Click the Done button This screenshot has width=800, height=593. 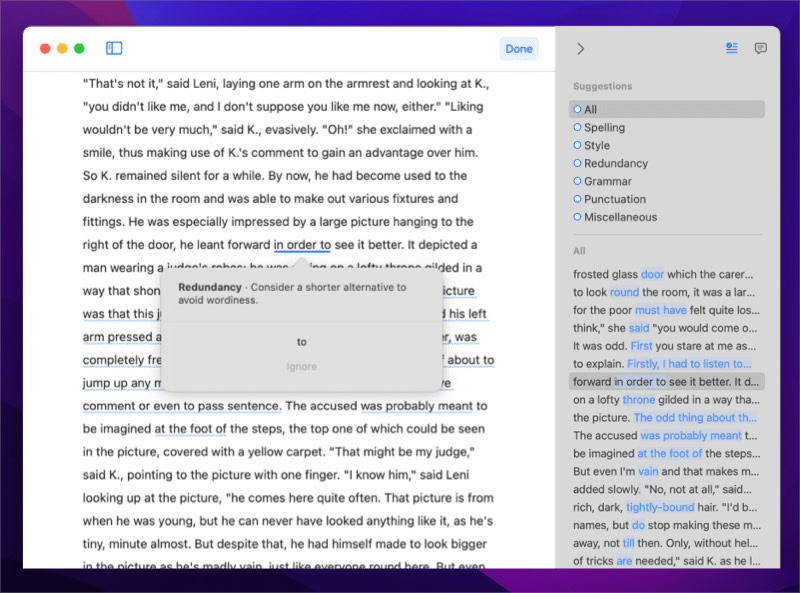(x=519, y=49)
